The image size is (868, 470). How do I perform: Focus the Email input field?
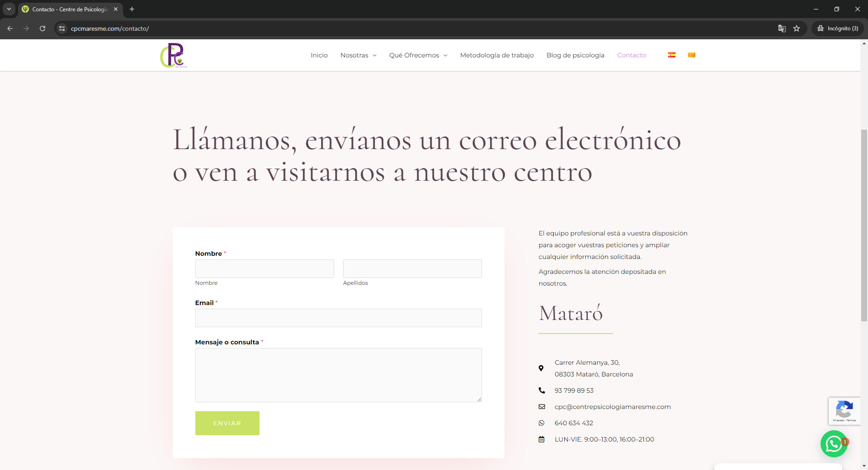(x=338, y=318)
